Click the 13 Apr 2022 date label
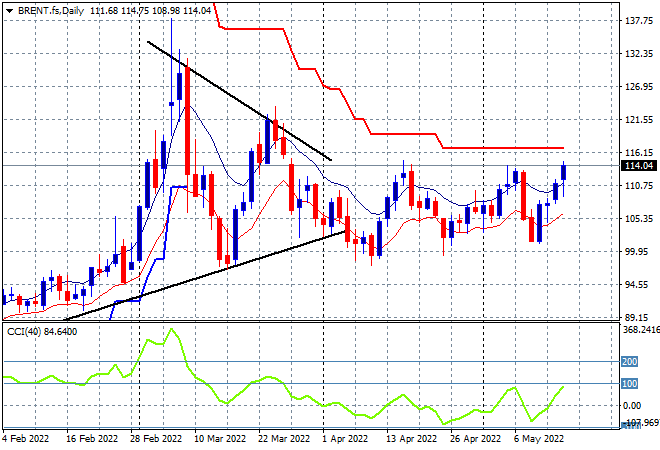Viewport: 660px width, 450px height. pos(411,439)
